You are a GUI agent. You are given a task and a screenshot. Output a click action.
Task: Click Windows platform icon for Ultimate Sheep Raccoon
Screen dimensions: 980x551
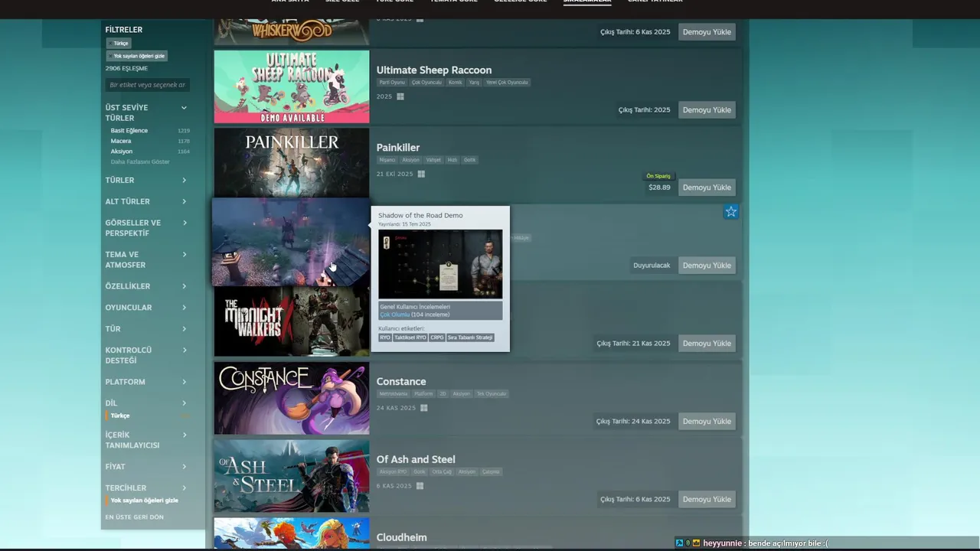tap(400, 97)
